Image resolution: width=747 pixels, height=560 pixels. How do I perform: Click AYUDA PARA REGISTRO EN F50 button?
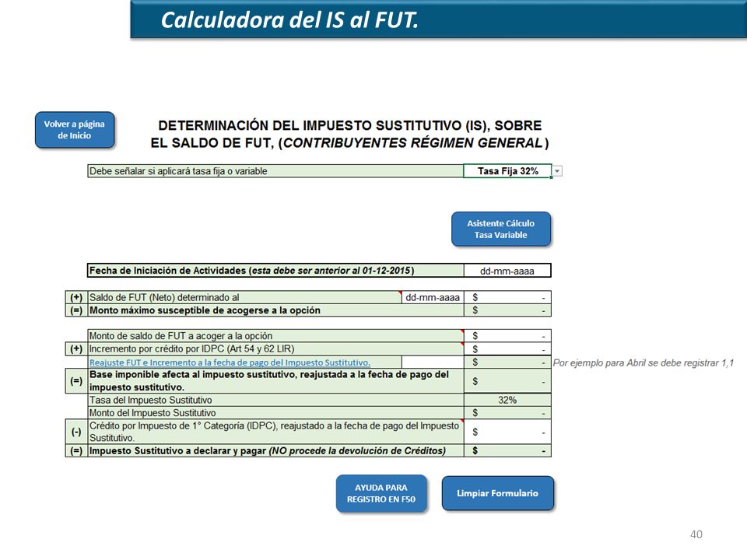click(x=381, y=493)
